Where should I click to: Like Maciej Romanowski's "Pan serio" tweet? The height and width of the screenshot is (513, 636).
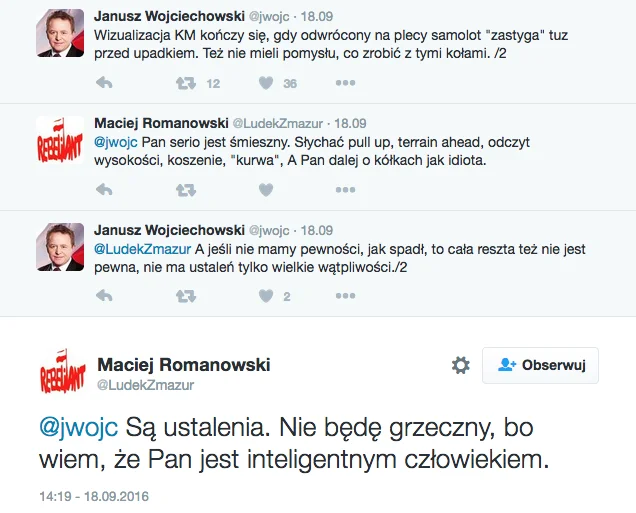(266, 190)
